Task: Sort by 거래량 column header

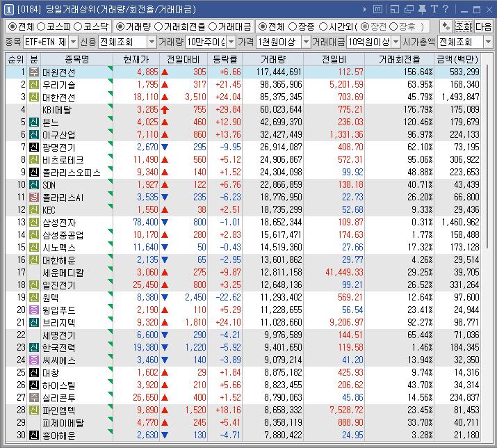Action: pos(272,59)
